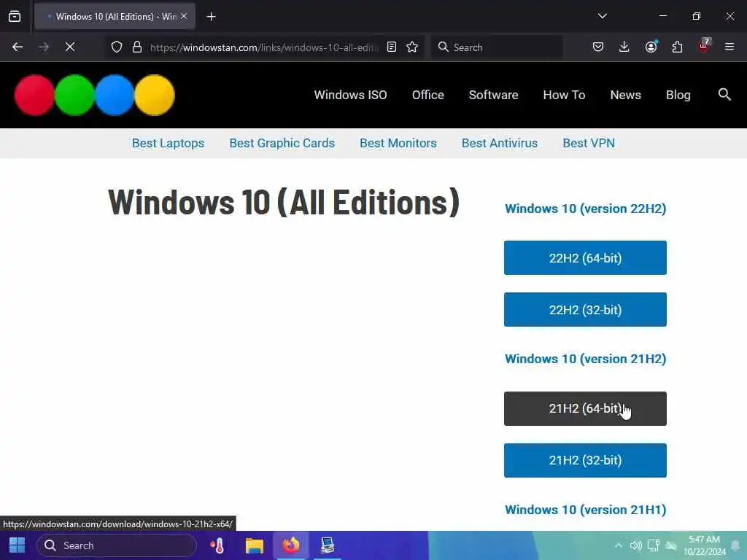
Task: Follow the Best Laptops link
Action: point(169,143)
